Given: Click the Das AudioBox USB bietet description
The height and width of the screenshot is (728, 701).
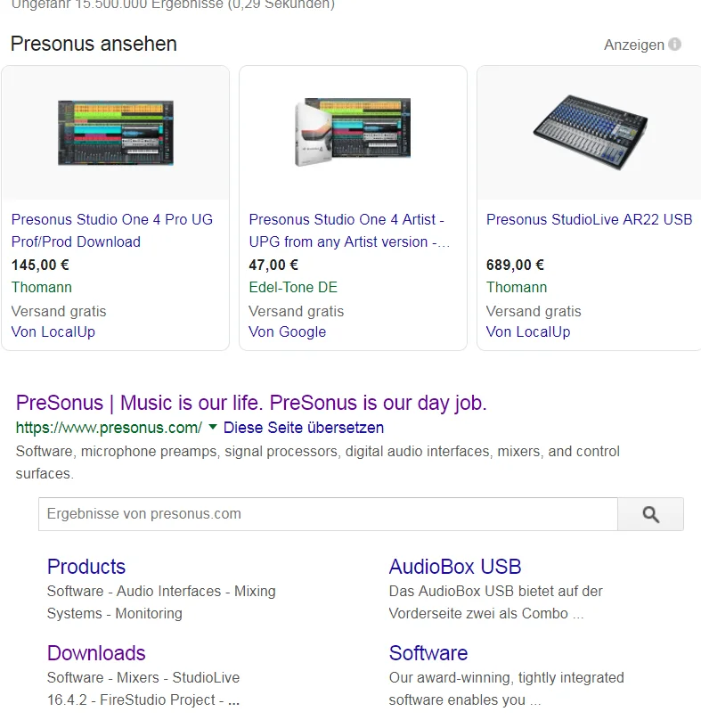Looking at the screenshot, I should point(496,602).
